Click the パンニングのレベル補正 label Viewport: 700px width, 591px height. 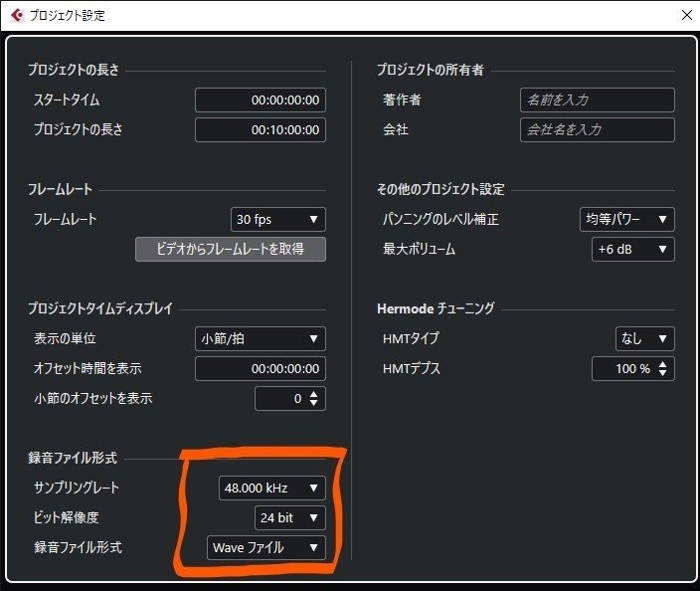[x=440, y=219]
